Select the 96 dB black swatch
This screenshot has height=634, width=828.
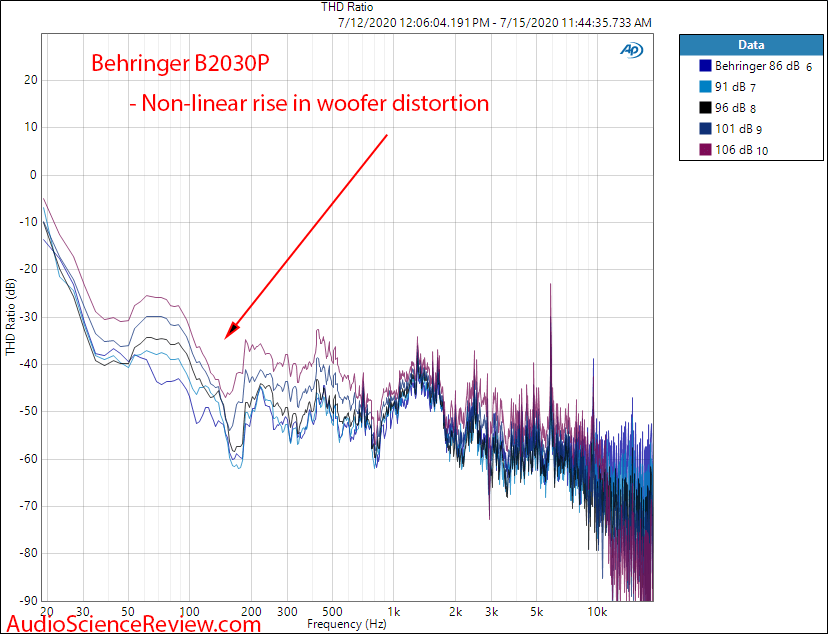[x=705, y=108]
